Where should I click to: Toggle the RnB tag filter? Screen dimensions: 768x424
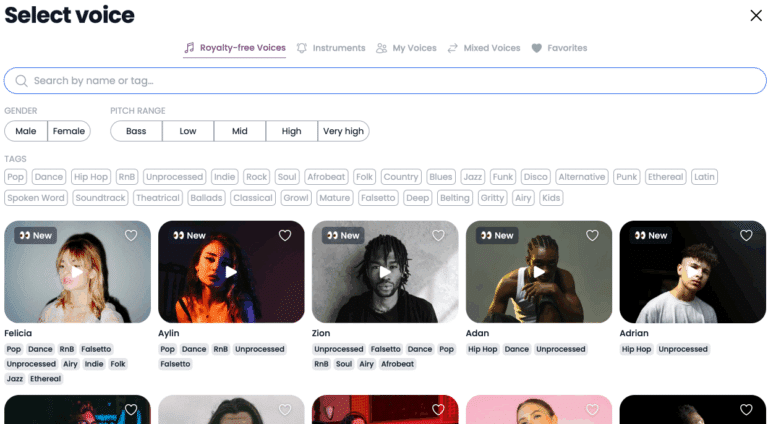coord(127,177)
